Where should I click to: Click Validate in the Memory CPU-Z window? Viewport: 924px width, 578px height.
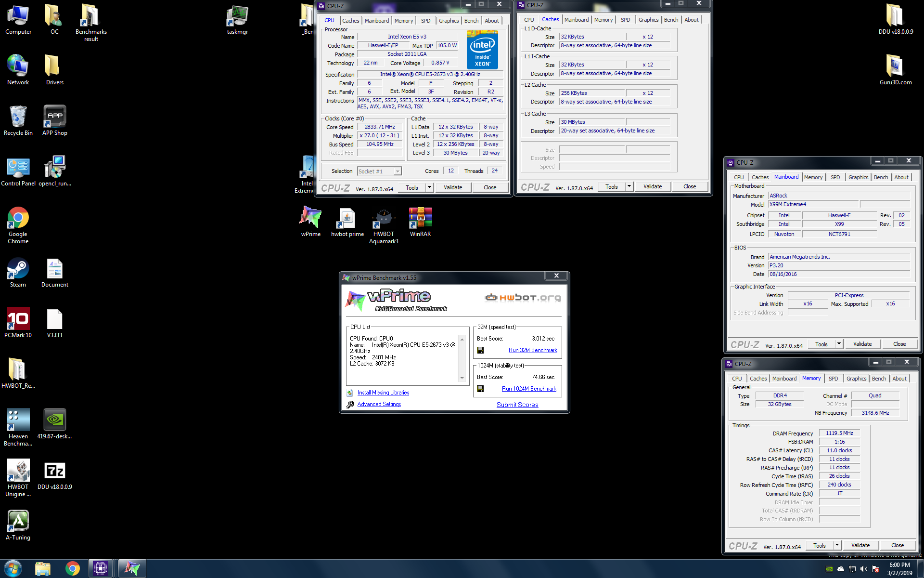click(860, 545)
